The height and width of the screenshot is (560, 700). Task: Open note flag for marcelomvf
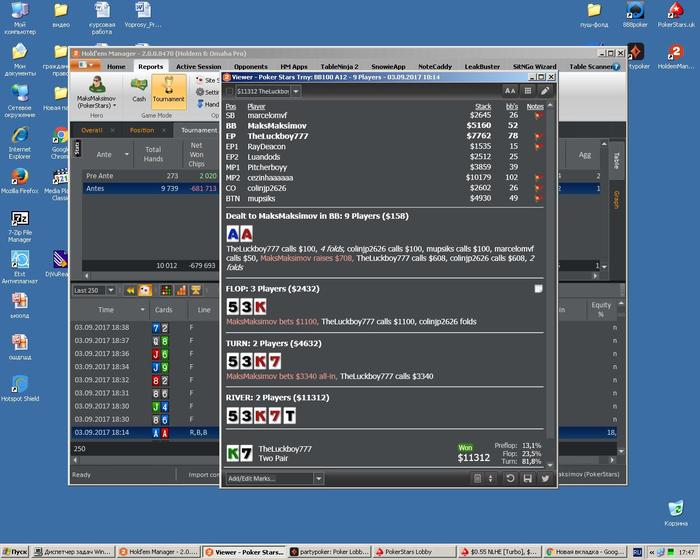[538, 116]
